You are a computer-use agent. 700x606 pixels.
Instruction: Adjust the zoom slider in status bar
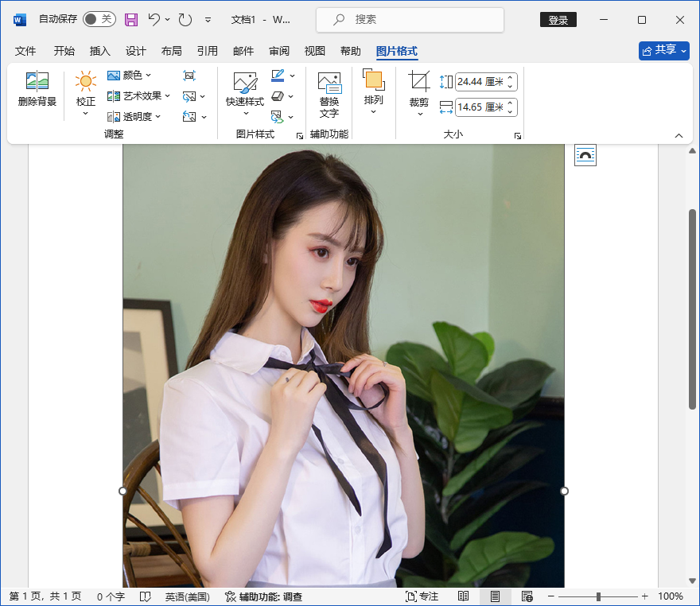coord(599,595)
